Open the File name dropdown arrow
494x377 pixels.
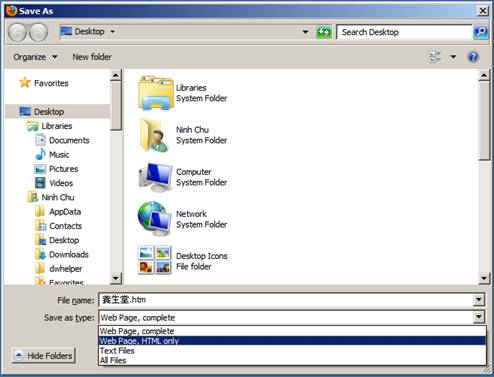[x=479, y=300]
